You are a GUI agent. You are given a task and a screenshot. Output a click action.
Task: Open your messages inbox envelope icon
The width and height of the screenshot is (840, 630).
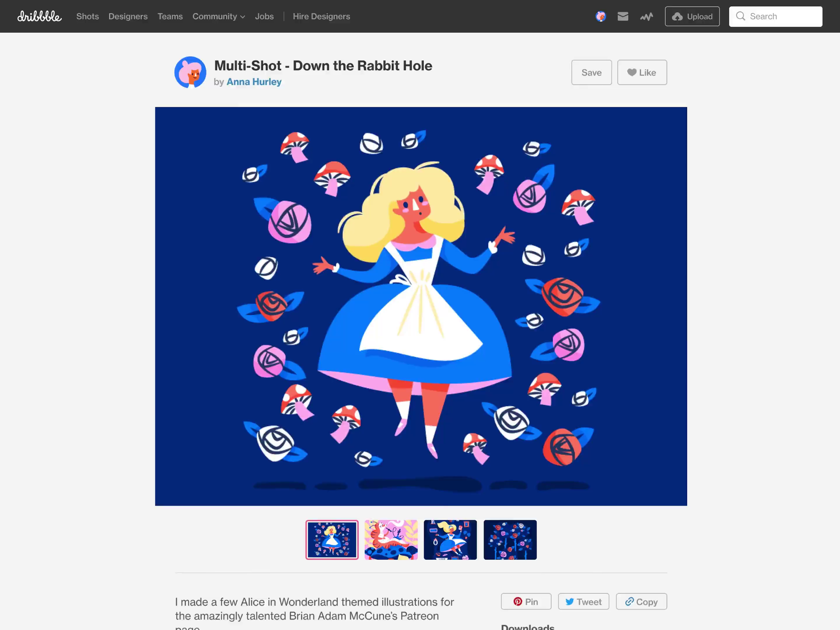(623, 16)
